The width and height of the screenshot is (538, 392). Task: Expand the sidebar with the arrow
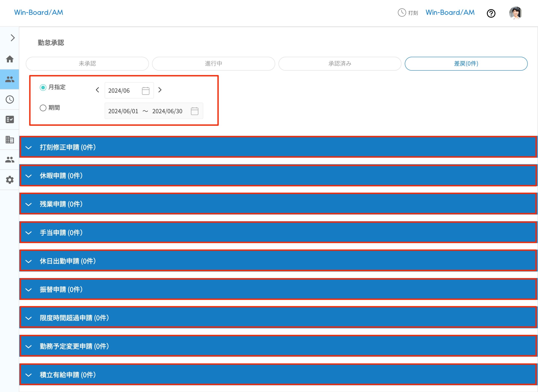point(13,38)
